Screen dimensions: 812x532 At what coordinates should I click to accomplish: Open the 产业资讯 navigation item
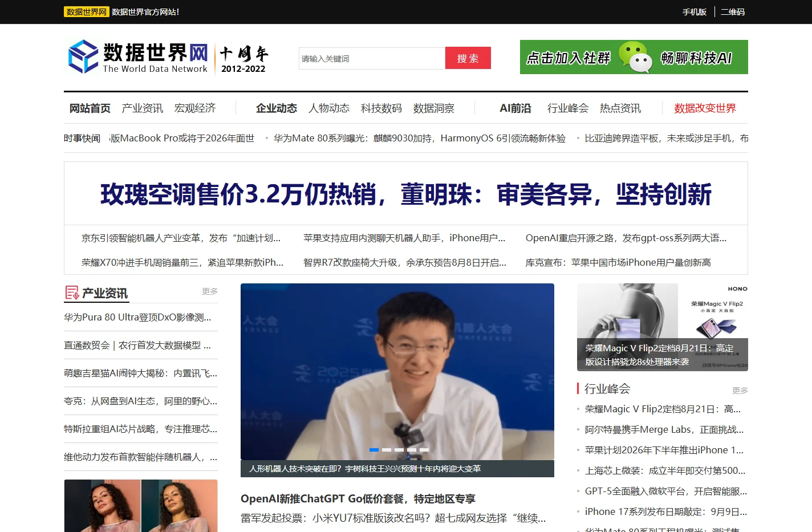pyautogui.click(x=143, y=108)
